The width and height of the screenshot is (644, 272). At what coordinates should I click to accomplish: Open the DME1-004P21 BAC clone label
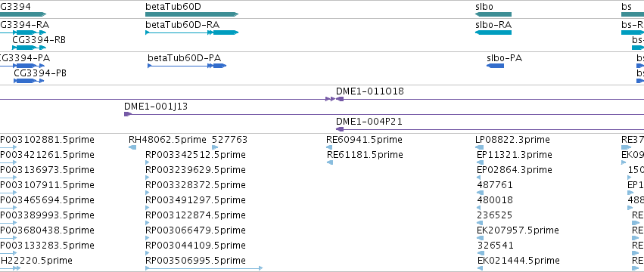pyautogui.click(x=369, y=122)
